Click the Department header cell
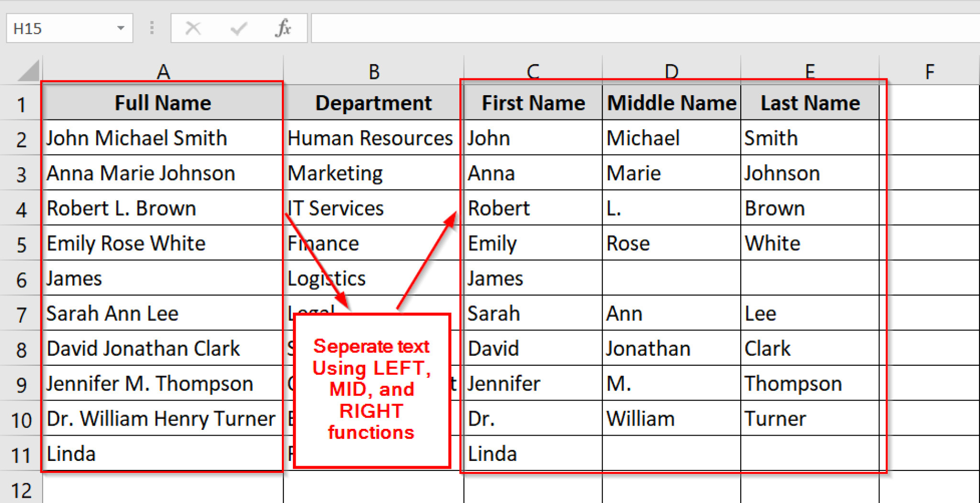 point(373,102)
